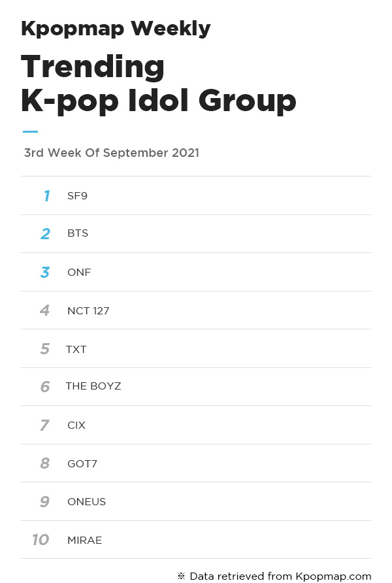The width and height of the screenshot is (392, 583).
Task: Click the Kpopmap.com data source note
Action: (x=274, y=576)
